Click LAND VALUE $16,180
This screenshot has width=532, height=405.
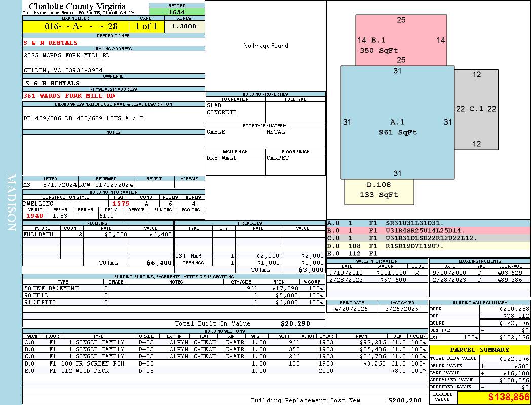click(x=516, y=373)
